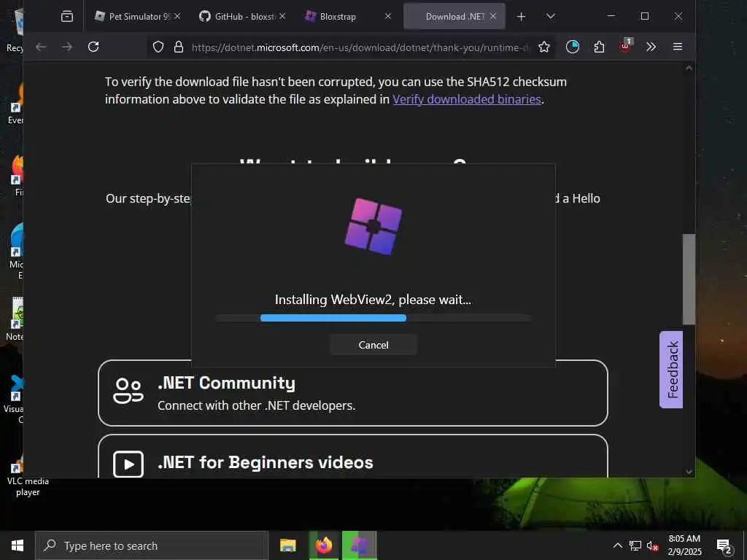Image resolution: width=747 pixels, height=560 pixels.
Task: Click the .NET Community people icon
Action: click(128, 392)
